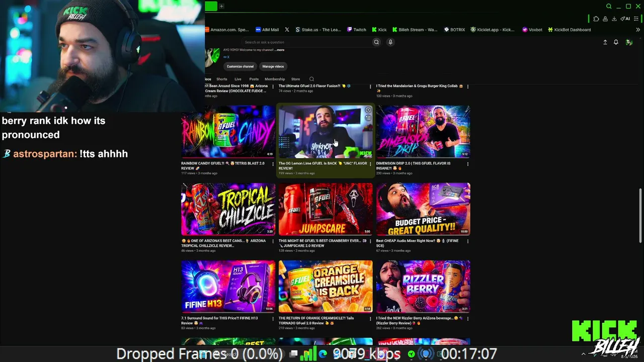Open YouTube notifications bell

pyautogui.click(x=616, y=42)
